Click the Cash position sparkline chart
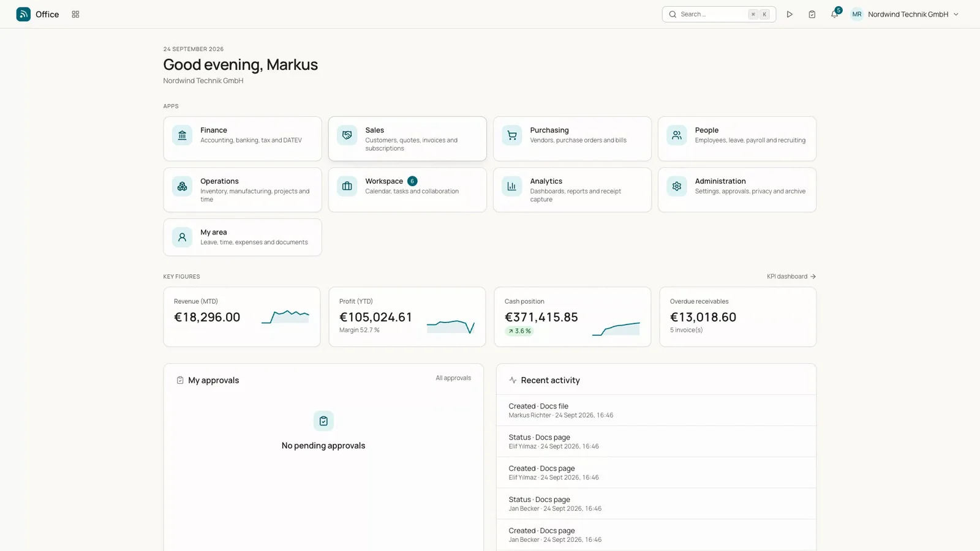 (x=616, y=329)
